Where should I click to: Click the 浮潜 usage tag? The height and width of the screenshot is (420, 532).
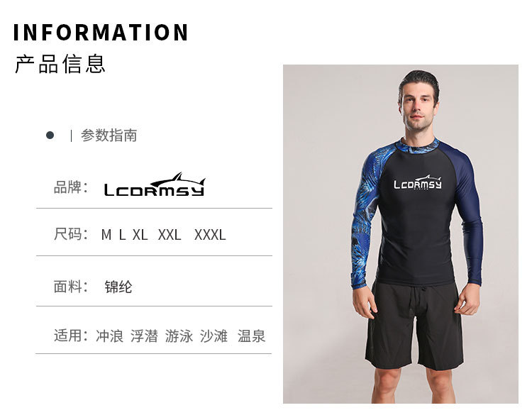tap(144, 336)
